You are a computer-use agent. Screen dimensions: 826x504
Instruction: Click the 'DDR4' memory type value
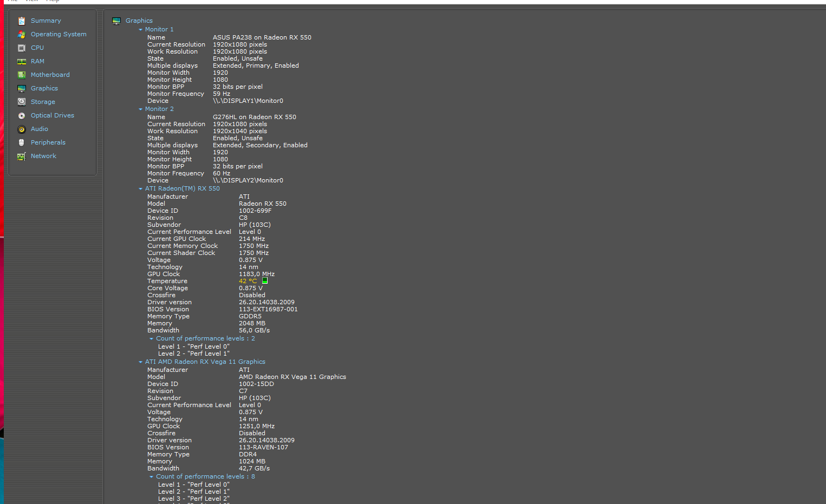coord(248,454)
